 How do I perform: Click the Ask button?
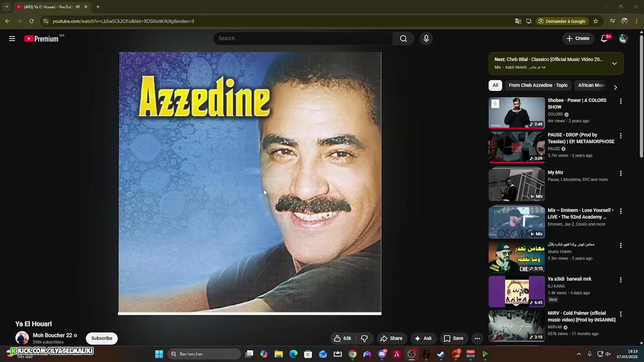(423, 338)
